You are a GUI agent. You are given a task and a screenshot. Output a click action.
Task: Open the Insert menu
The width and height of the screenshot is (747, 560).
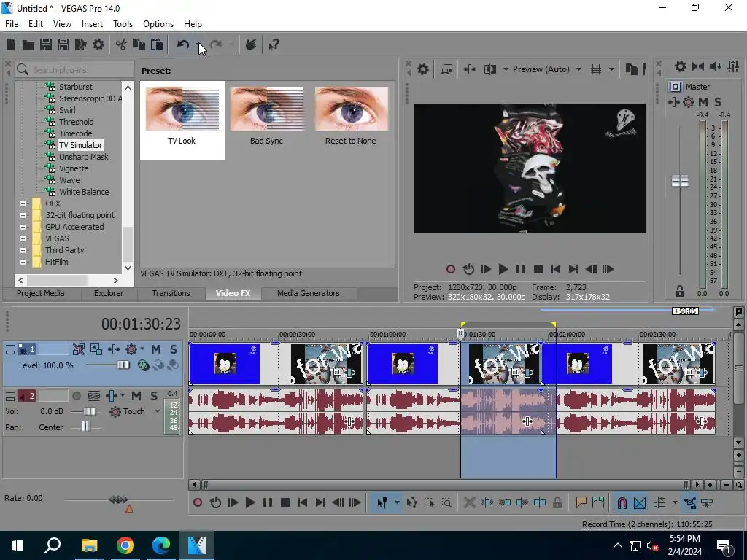[x=92, y=24]
